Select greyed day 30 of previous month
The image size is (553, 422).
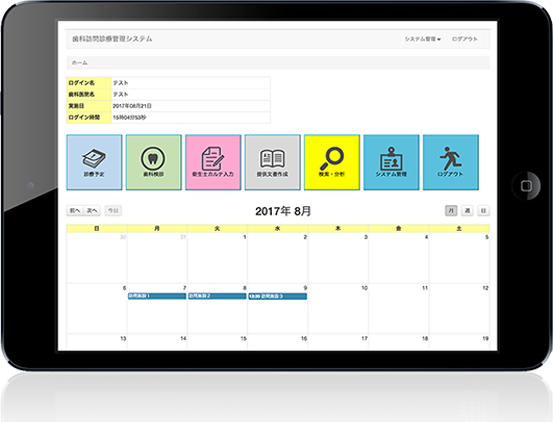(97, 258)
